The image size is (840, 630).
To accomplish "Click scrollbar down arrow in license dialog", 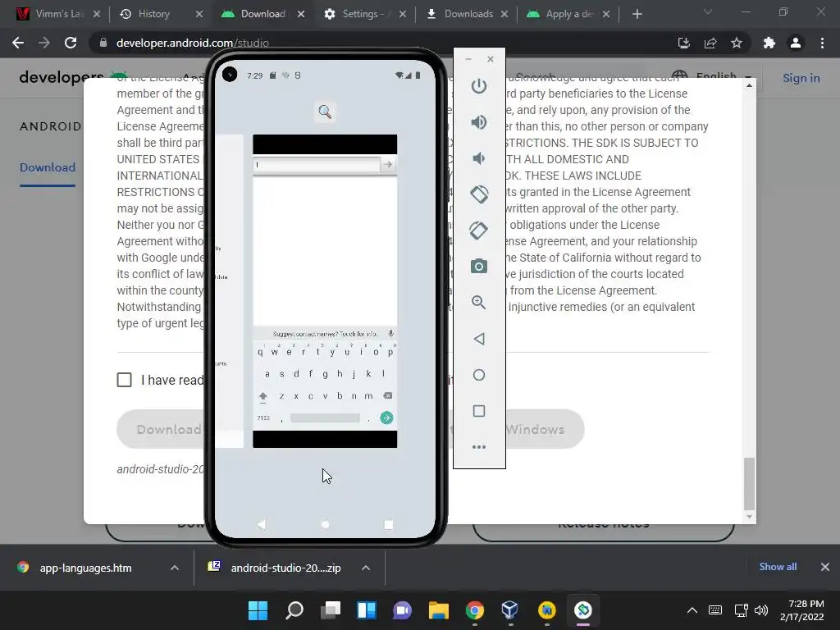I will tap(750, 517).
